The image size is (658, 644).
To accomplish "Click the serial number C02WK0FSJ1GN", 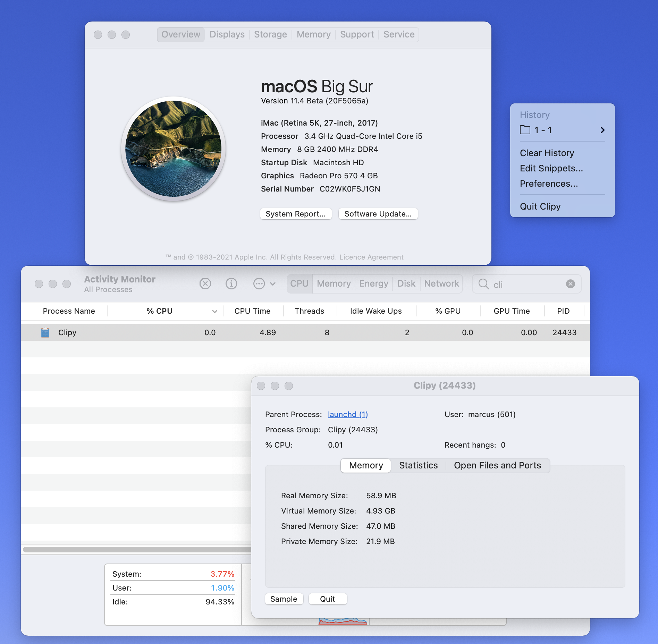I will point(350,189).
